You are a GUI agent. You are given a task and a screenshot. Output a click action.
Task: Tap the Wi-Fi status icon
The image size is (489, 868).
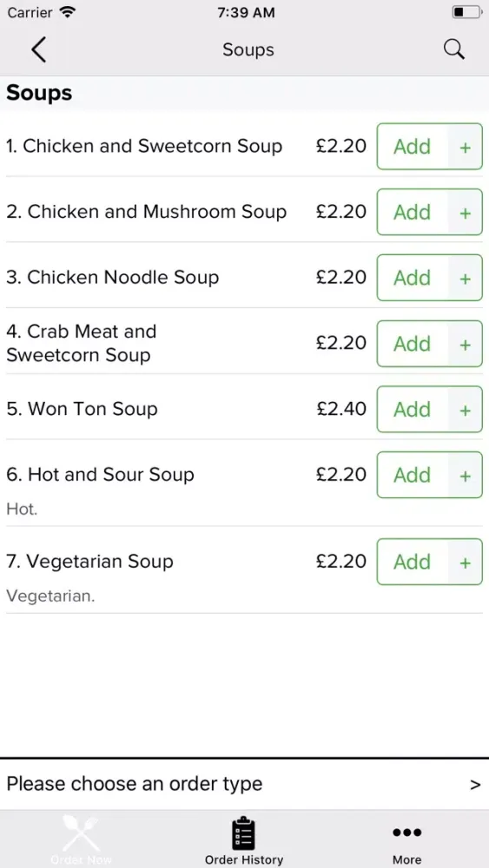[68, 12]
